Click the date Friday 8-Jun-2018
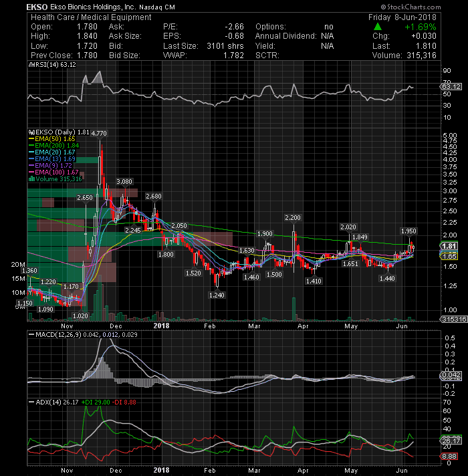This screenshot has height=476, width=468. 402,17
